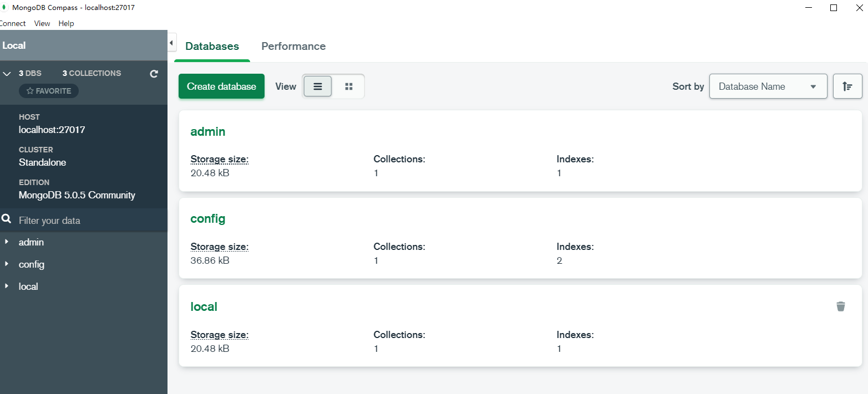This screenshot has height=394, width=868.
Task: Collapse the connection info chevron
Action: coord(7,74)
